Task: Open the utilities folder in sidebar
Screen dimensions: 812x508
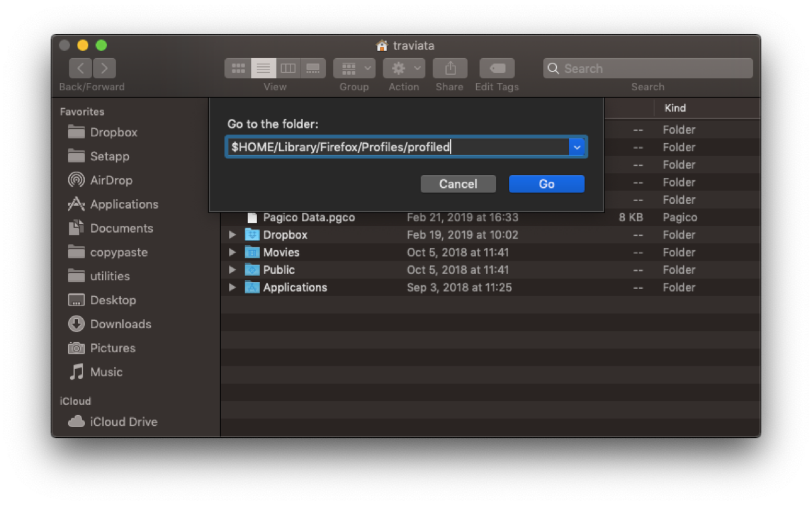Action: 99,276
